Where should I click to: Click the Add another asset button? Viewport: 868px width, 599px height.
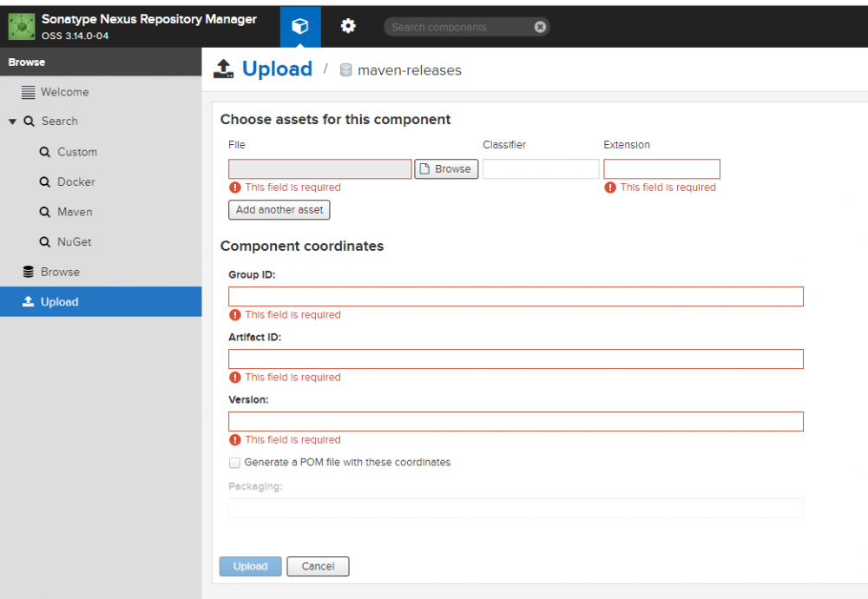[279, 210]
